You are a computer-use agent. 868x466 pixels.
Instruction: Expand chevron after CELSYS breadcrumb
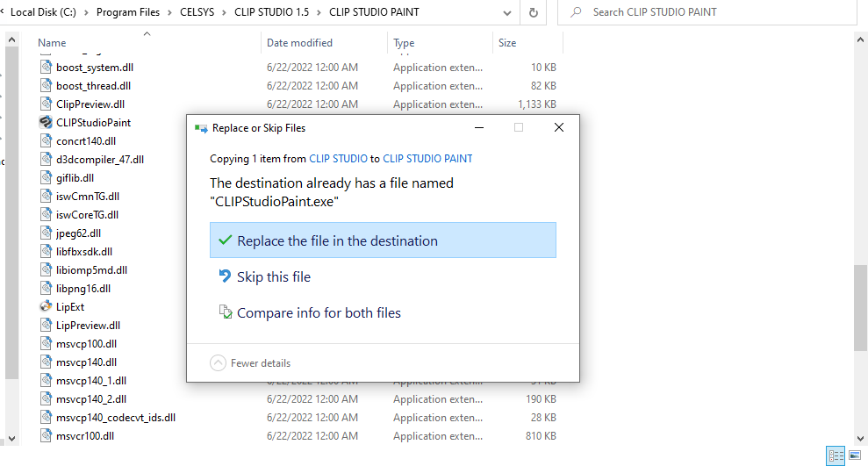click(224, 12)
